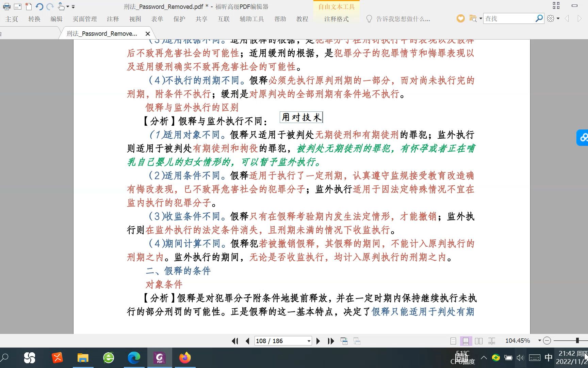Click the email envelope icon in quick access toolbar
Viewport: 588px width, 368px height.
tap(18, 6)
